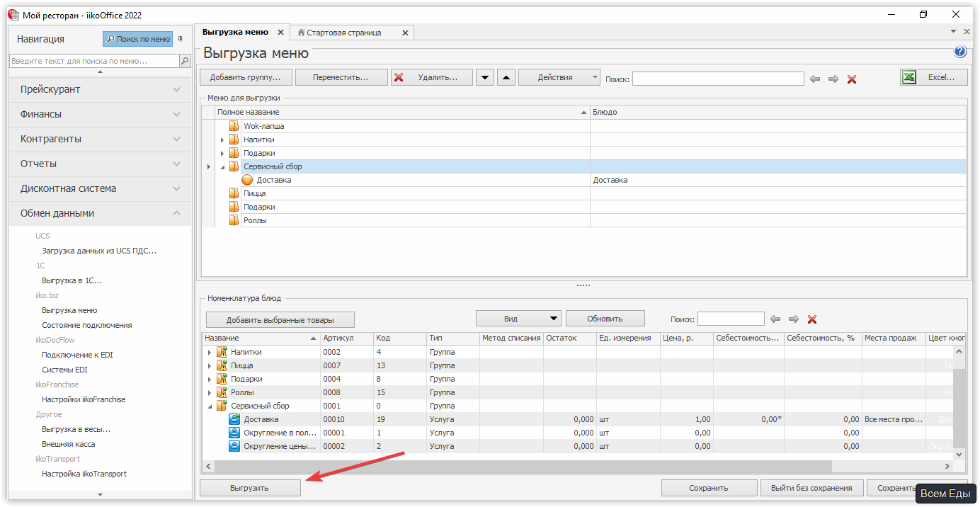Move selected menu item down arrow
The height and width of the screenshot is (507, 980).
tap(485, 77)
